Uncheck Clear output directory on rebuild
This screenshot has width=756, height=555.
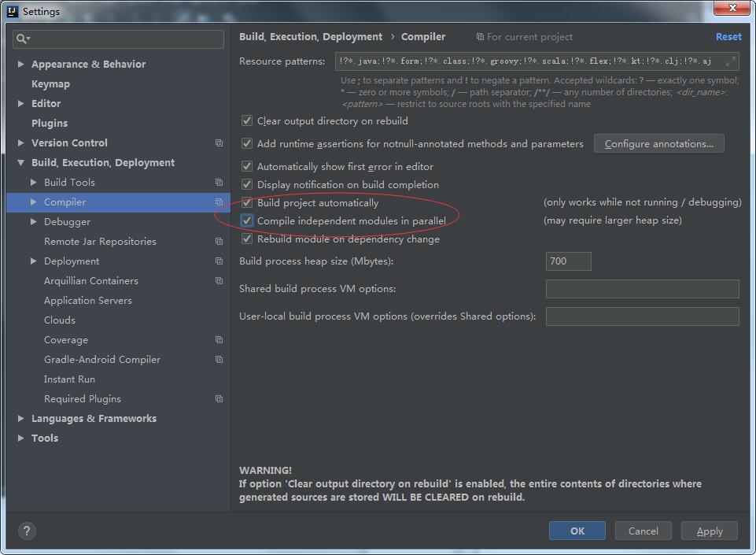247,121
